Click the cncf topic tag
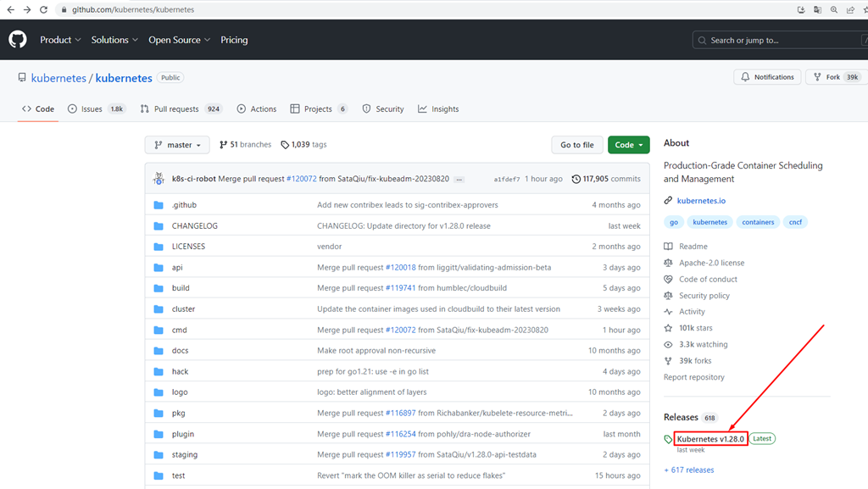The width and height of the screenshot is (868, 489). (795, 222)
